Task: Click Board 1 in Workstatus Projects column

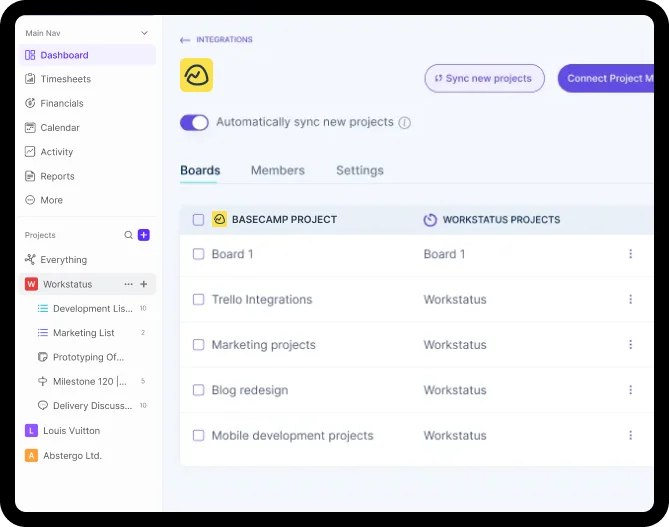Action: point(444,254)
